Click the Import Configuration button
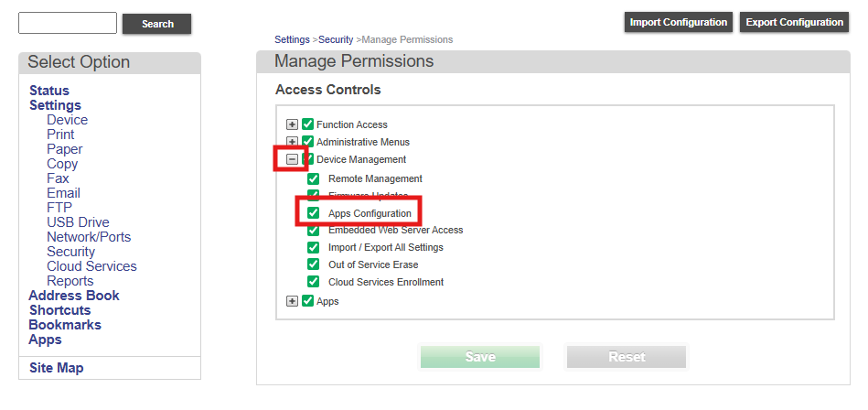The height and width of the screenshot is (410, 868). pos(679,22)
